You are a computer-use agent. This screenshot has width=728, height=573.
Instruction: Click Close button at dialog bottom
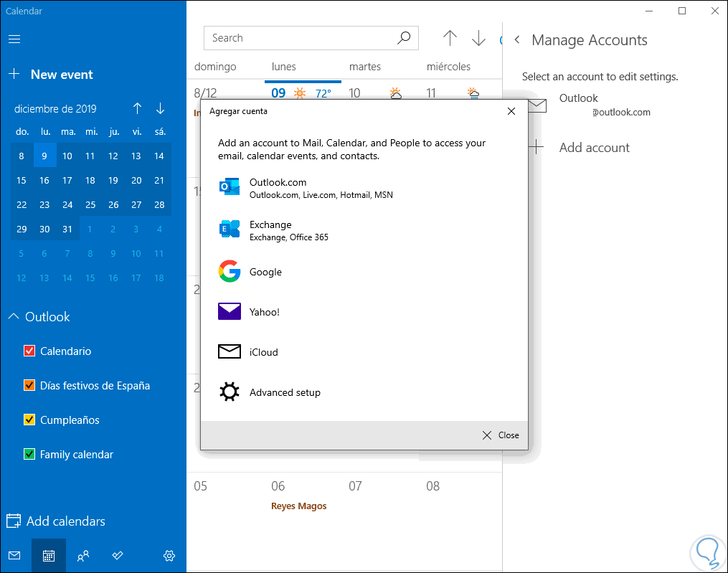(x=501, y=435)
